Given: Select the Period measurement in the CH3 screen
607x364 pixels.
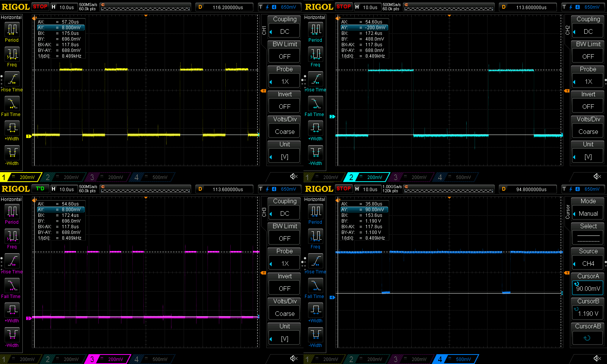Looking at the screenshot, I should [x=12, y=214].
